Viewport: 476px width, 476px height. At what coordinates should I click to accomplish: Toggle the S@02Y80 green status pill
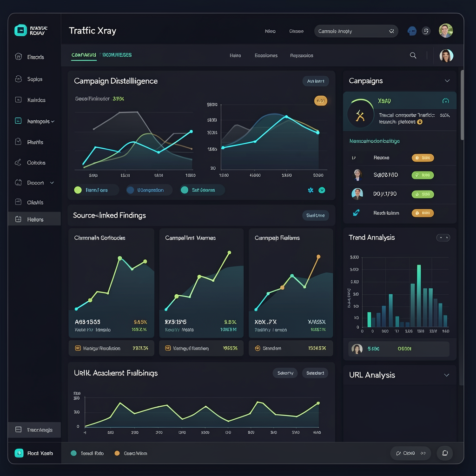tap(423, 175)
